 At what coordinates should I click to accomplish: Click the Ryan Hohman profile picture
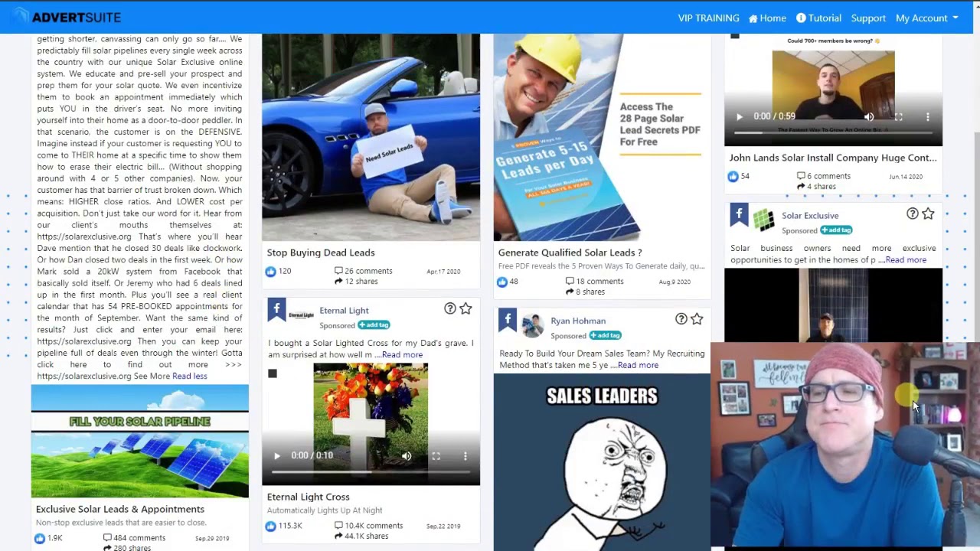tap(532, 326)
